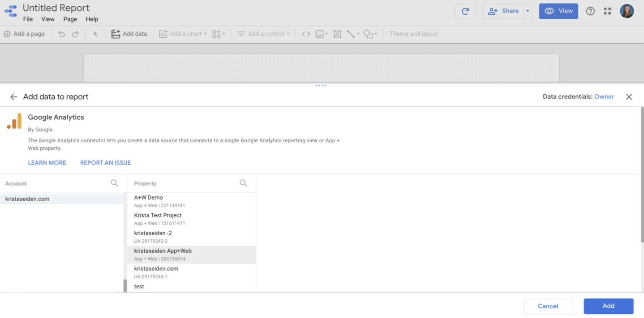This screenshot has width=644, height=318.
Task: Click the blue View button
Action: point(558,11)
